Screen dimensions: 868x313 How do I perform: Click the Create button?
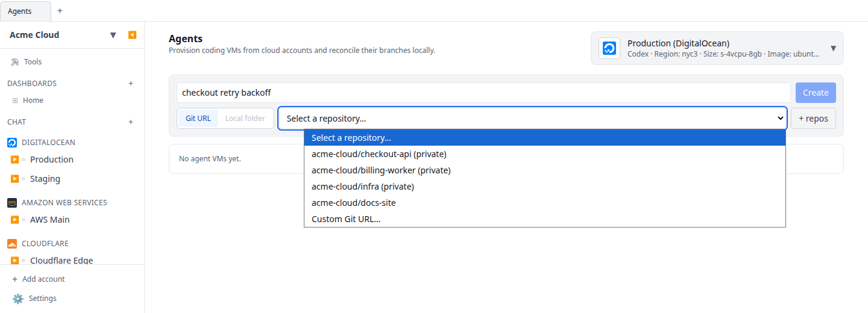click(x=816, y=93)
